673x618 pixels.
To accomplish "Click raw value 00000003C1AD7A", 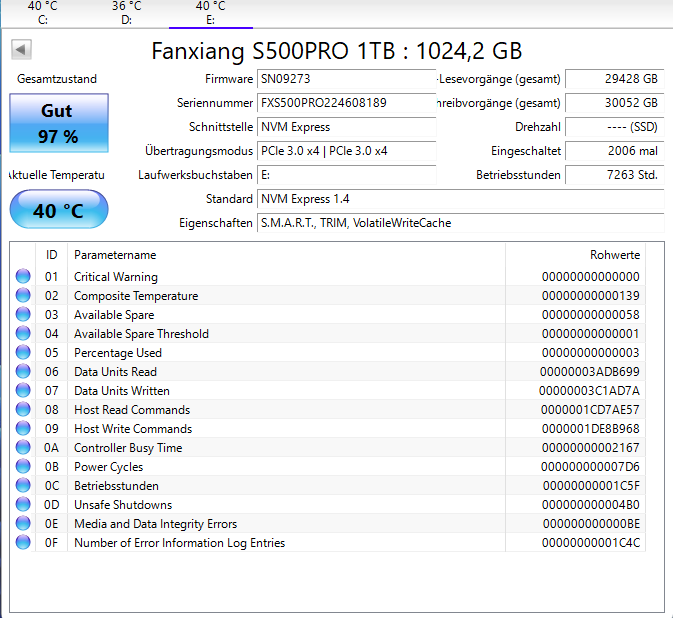I will click(x=589, y=391).
